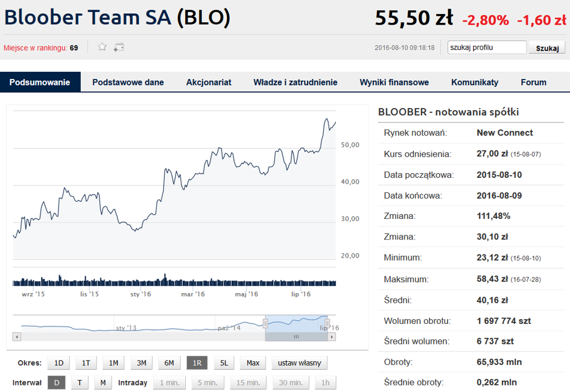The image size is (570, 392).
Task: Open the Akcjonariat tab
Action: pyautogui.click(x=209, y=83)
